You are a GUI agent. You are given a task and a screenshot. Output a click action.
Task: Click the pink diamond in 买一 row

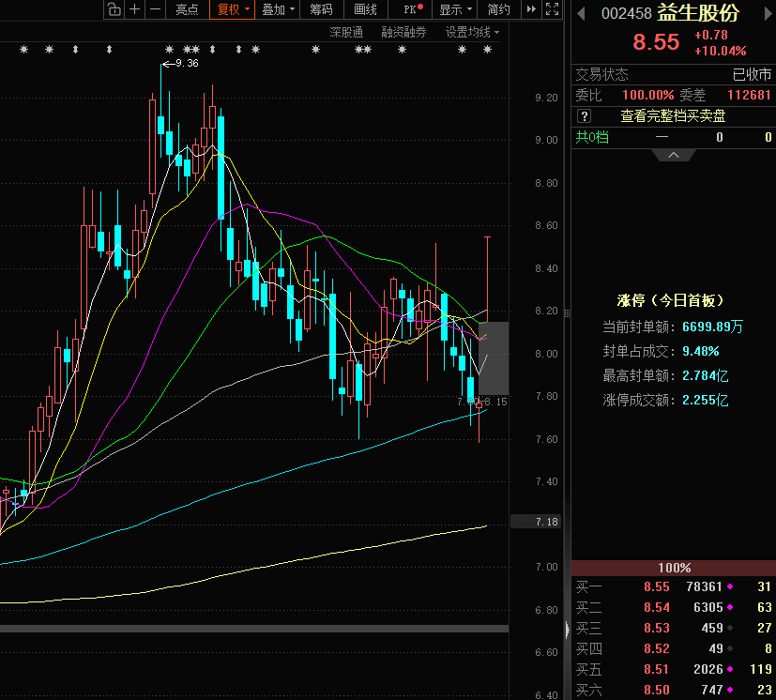(x=730, y=587)
